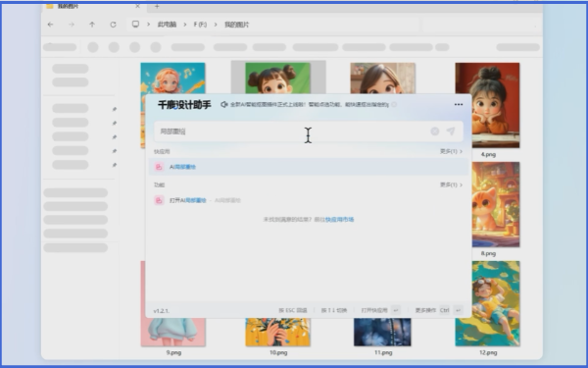Click the forward arrow in File Explorer
The width and height of the screenshot is (588, 368).
pyautogui.click(x=72, y=25)
